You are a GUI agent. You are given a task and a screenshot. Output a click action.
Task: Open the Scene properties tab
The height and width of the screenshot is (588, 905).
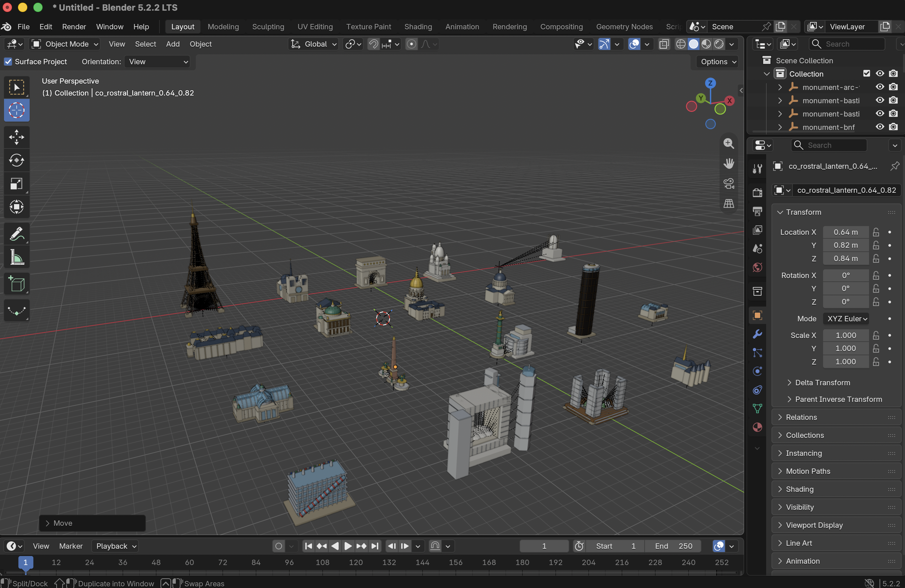(757, 248)
